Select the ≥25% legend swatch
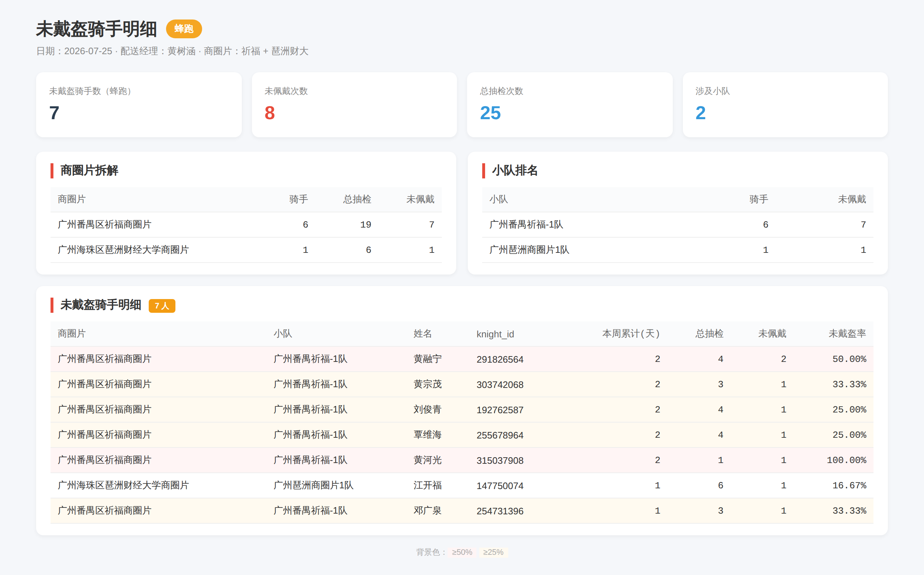This screenshot has width=924, height=575. pos(493,552)
